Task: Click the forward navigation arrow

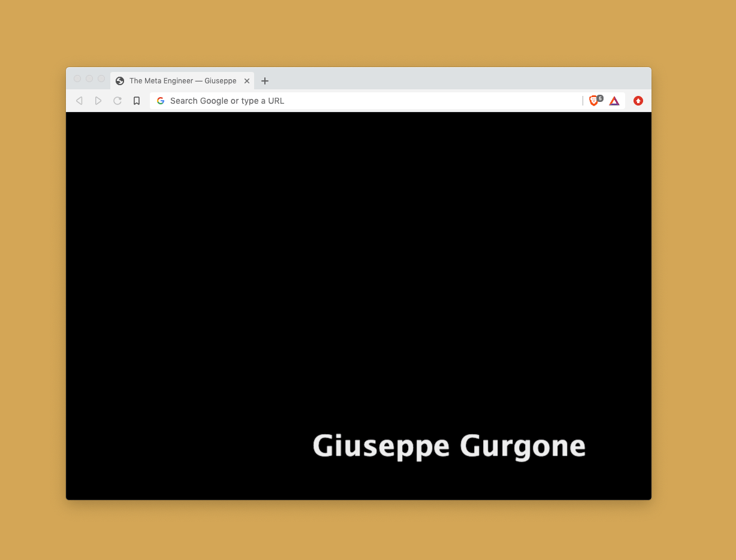Action: pyautogui.click(x=98, y=101)
